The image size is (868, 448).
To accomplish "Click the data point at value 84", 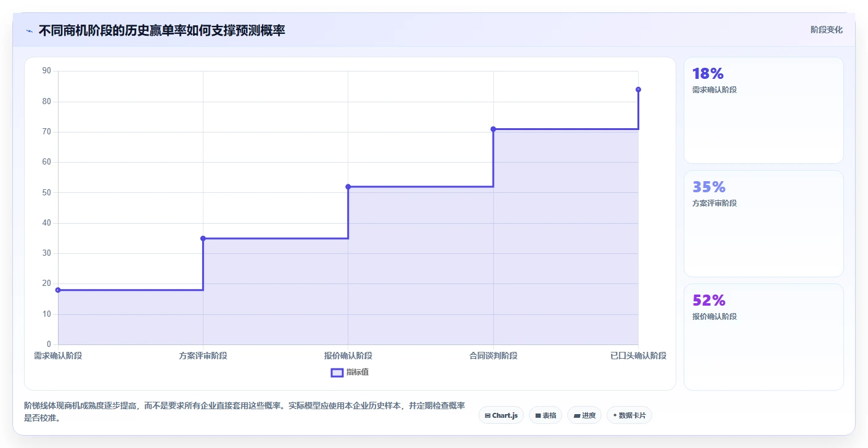I will tap(638, 89).
